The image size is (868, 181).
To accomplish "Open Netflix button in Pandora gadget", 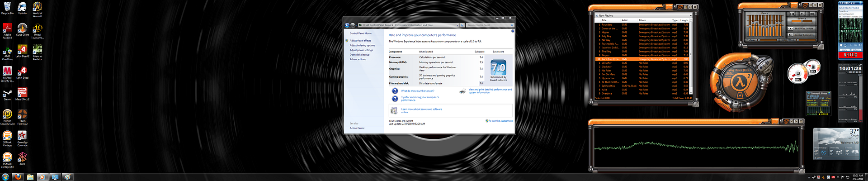I will coord(850,55).
